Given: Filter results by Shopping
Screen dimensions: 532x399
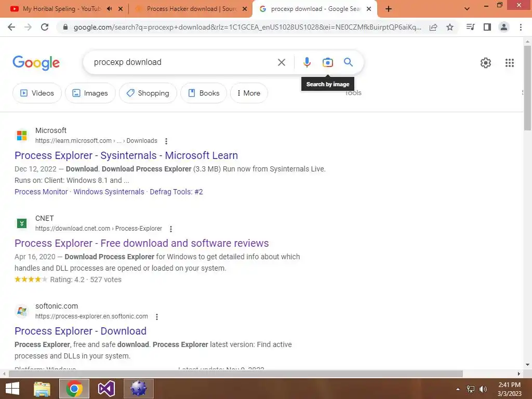Looking at the screenshot, I should tap(148, 93).
